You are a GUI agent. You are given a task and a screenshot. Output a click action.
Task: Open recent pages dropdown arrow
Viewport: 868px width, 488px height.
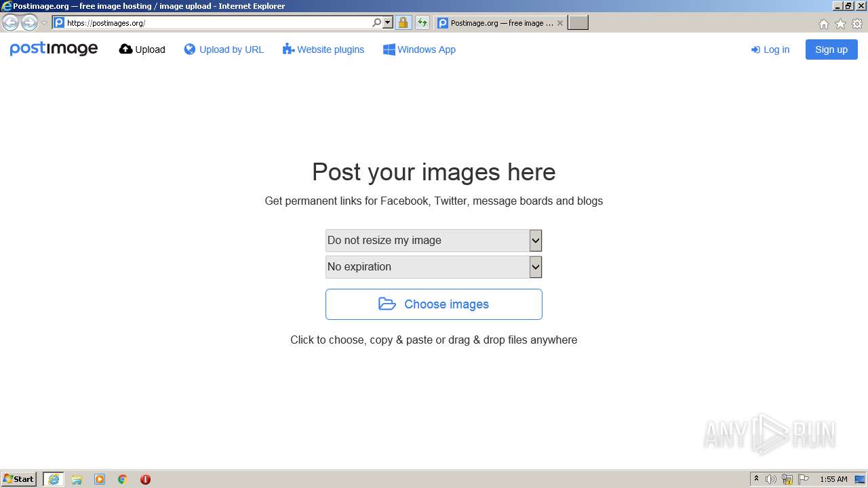tap(44, 23)
